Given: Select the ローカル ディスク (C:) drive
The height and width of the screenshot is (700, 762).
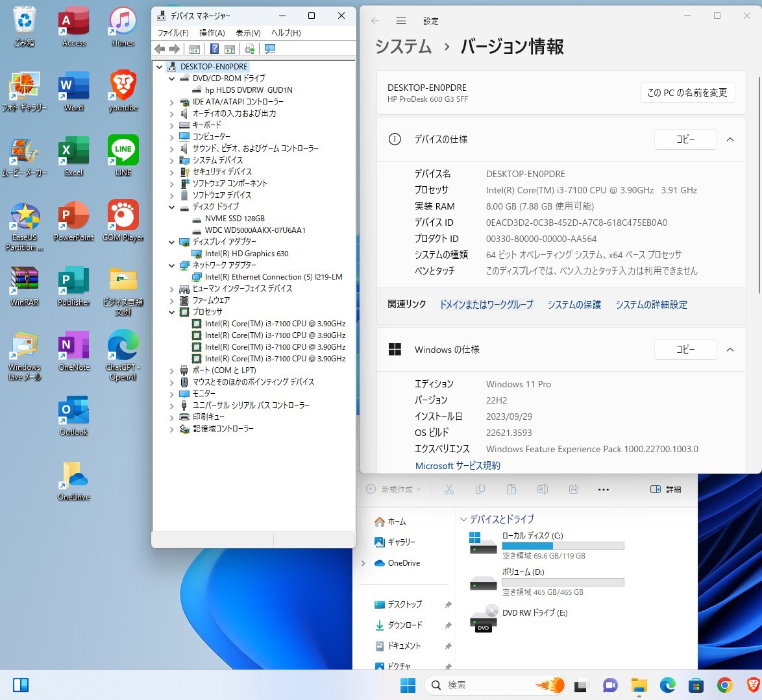Looking at the screenshot, I should point(532,545).
